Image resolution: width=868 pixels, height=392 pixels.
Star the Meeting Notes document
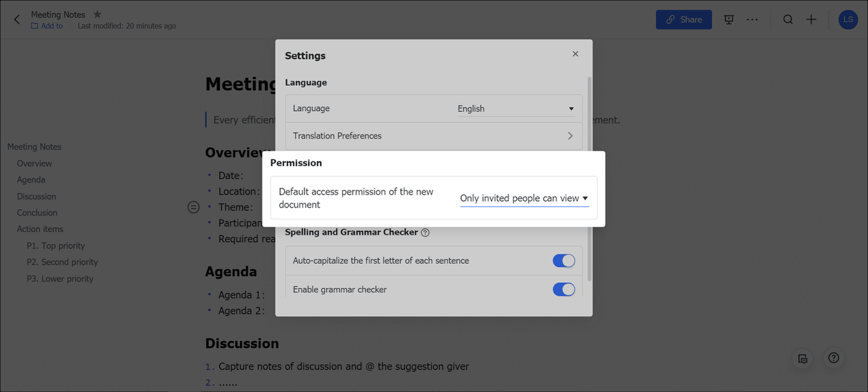97,14
